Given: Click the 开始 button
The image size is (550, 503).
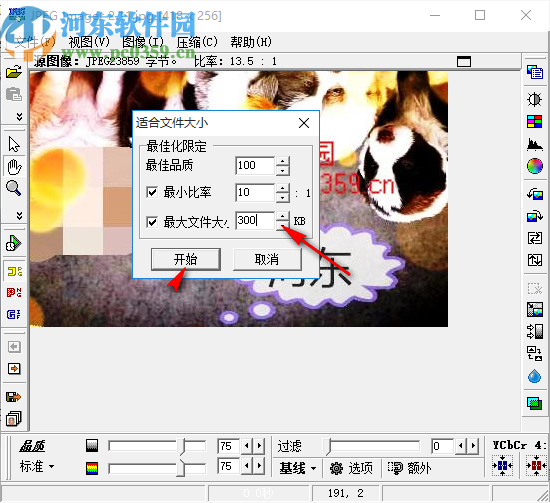Looking at the screenshot, I should [x=186, y=259].
